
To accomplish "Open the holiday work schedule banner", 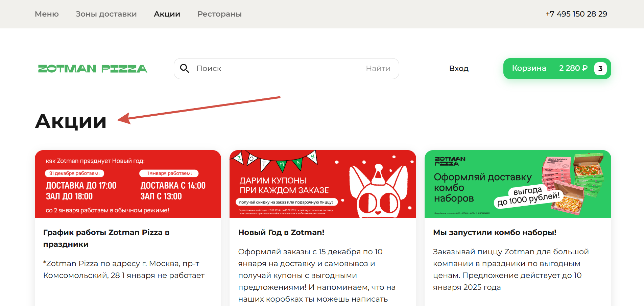I will point(128,184).
